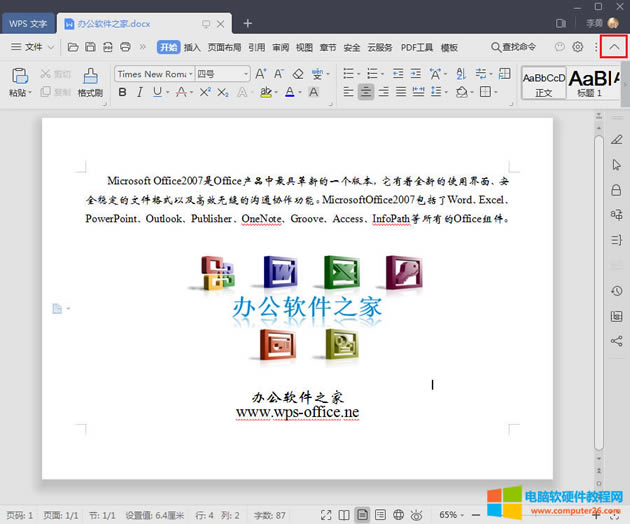Image resolution: width=630 pixels, height=524 pixels.
Task: Collapse the ribbon with the chevron button
Action: [614, 47]
